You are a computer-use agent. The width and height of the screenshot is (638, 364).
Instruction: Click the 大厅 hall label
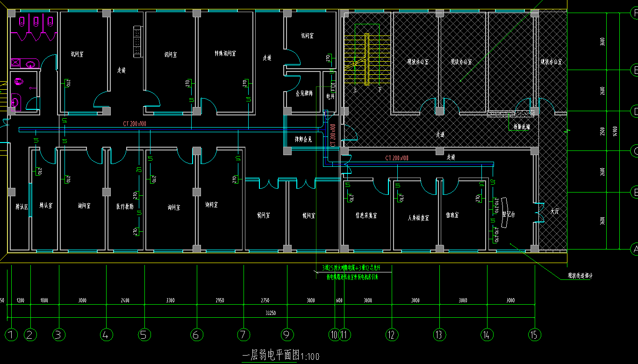pos(555,211)
